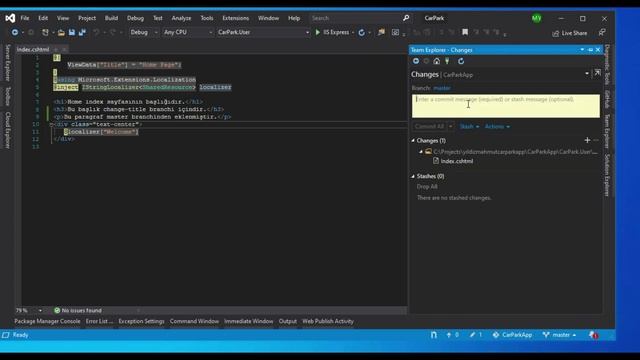The image size is (640, 360).
Task: Click the pending changes pencil indicator
Action: pos(476,335)
